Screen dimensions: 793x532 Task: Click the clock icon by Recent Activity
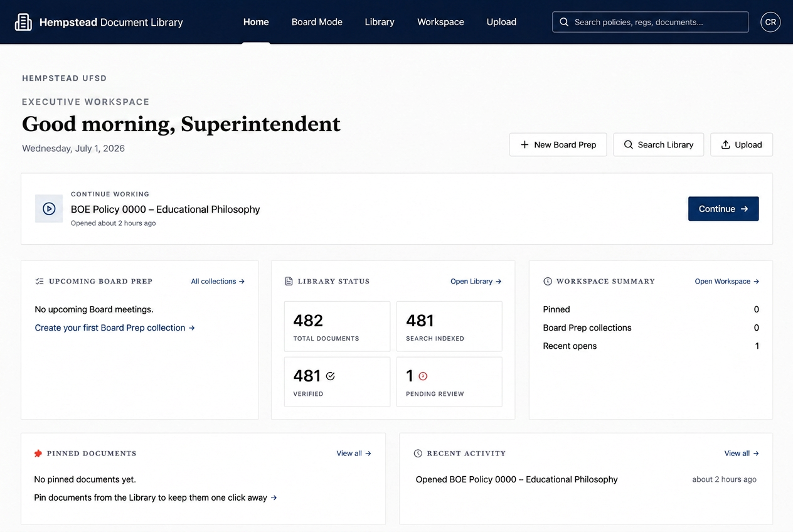coord(418,453)
